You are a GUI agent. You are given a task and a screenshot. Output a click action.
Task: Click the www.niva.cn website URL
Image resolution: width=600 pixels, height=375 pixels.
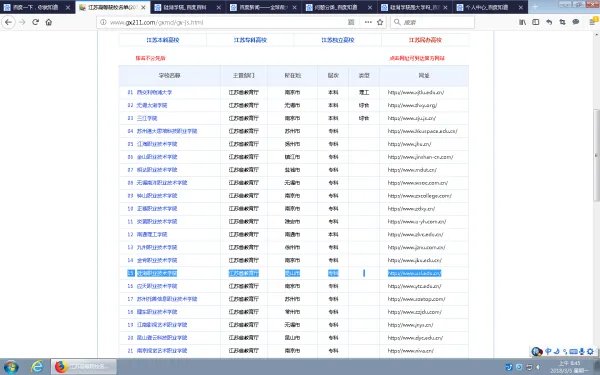tap(411, 351)
